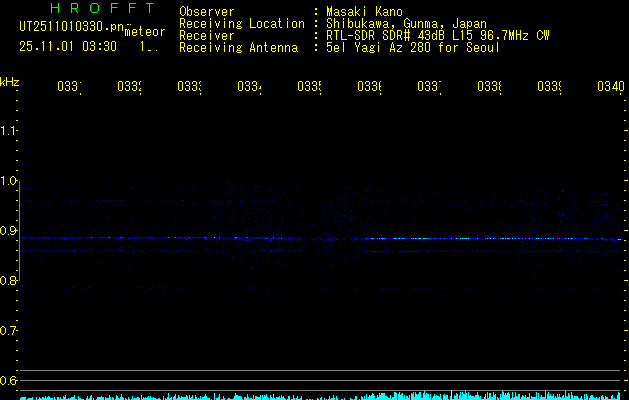Click the 1.0 kHz frequency axis label
Screen dimensions: 629x400
coord(8,181)
